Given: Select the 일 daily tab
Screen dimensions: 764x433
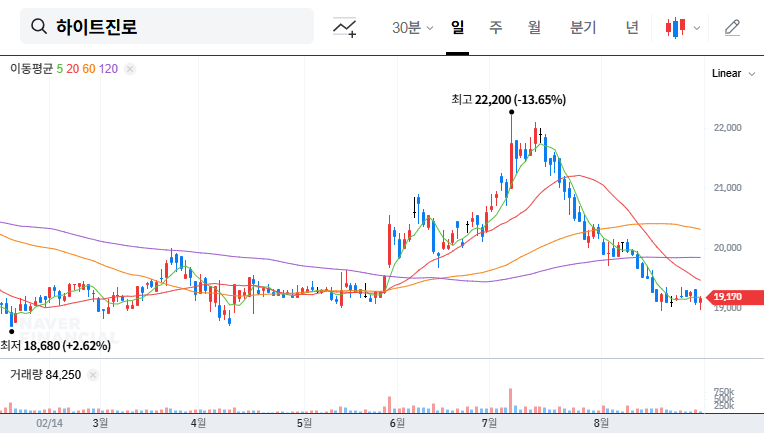Looking at the screenshot, I should coord(457,27).
